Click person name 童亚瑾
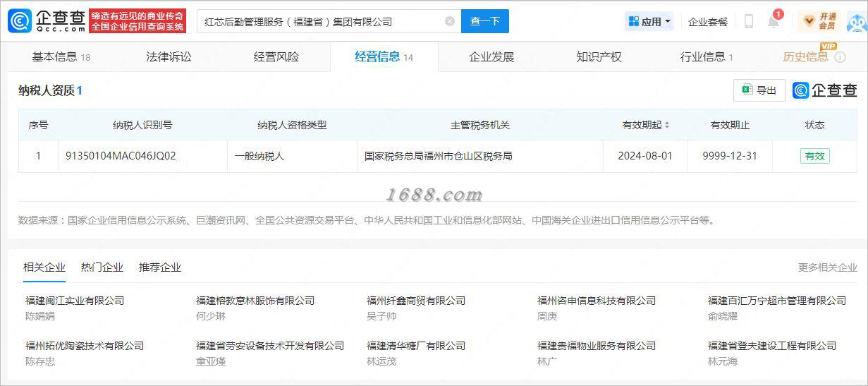The image size is (868, 386). tap(211, 361)
